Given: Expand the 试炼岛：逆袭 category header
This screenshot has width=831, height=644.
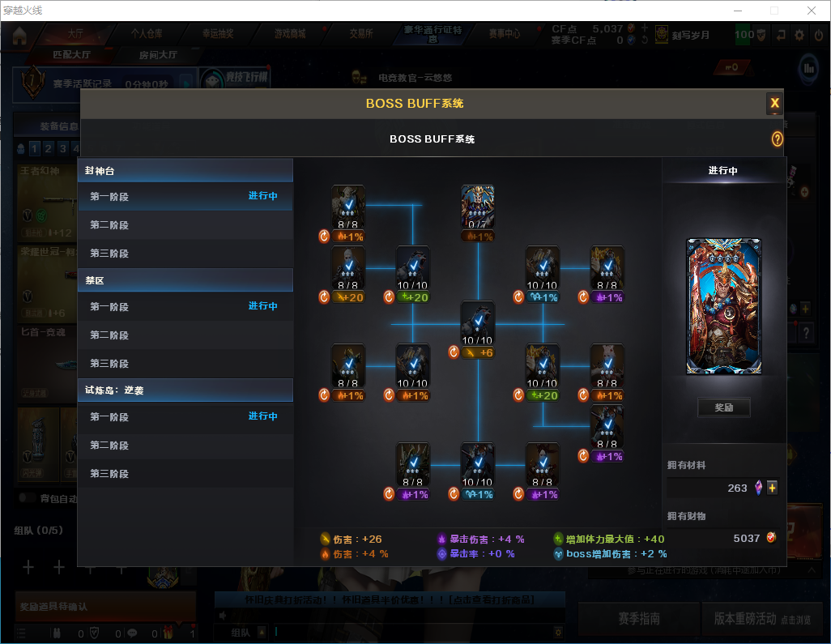Looking at the screenshot, I should click(185, 390).
